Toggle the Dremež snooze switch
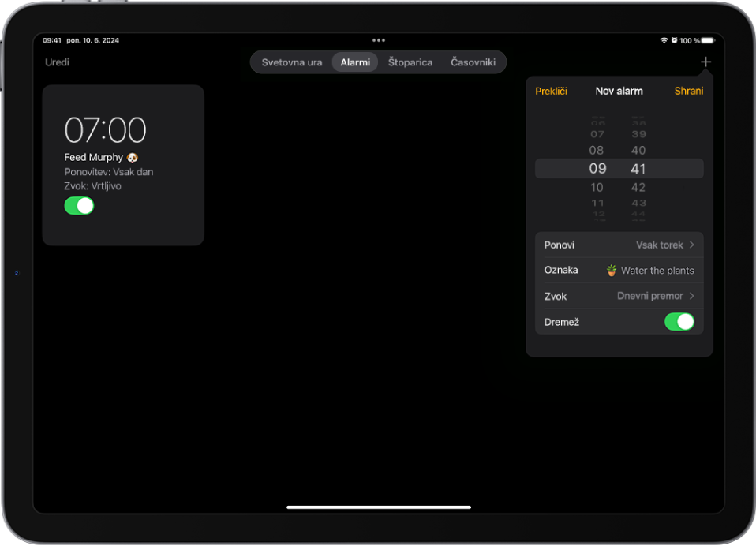This screenshot has height=546, width=756. [x=679, y=322]
